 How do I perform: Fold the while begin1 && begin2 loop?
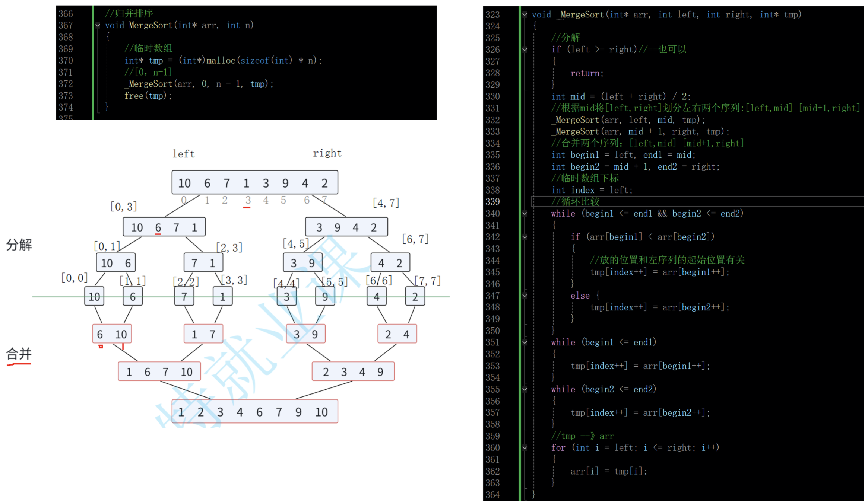coord(525,214)
